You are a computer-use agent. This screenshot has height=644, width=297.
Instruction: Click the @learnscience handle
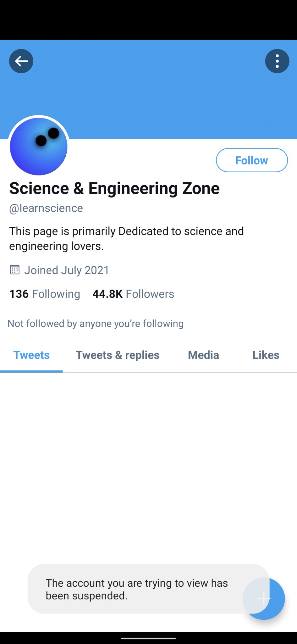tap(46, 208)
